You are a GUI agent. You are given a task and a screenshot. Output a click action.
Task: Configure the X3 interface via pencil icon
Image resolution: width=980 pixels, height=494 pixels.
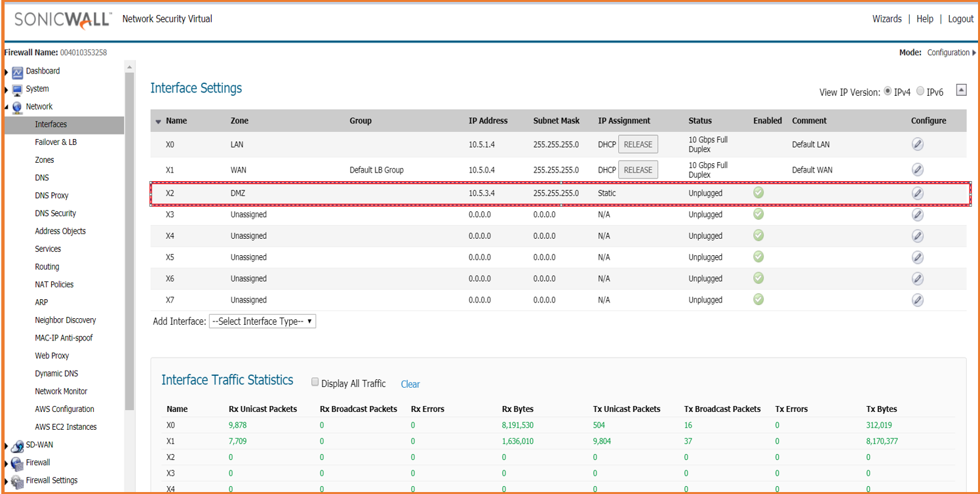tap(918, 215)
